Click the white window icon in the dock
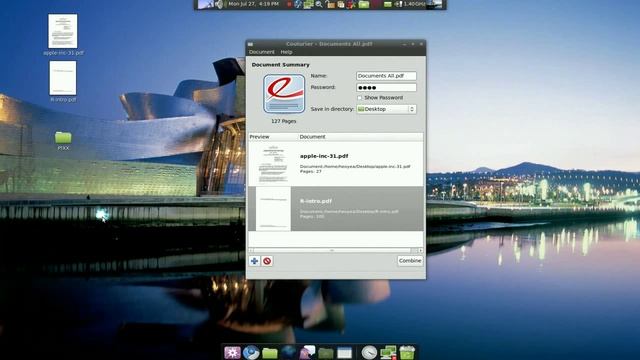The height and width of the screenshot is (360, 640). pyautogui.click(x=344, y=353)
